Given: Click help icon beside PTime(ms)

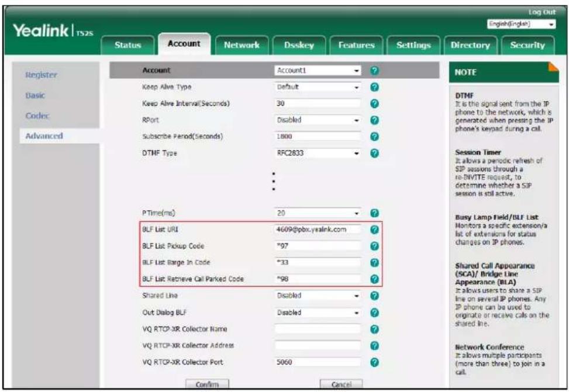Looking at the screenshot, I should [374, 213].
